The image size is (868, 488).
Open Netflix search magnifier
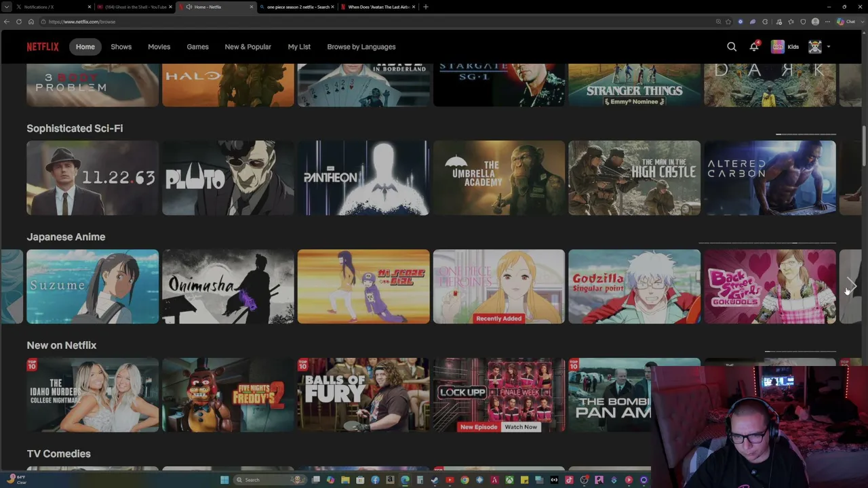732,47
